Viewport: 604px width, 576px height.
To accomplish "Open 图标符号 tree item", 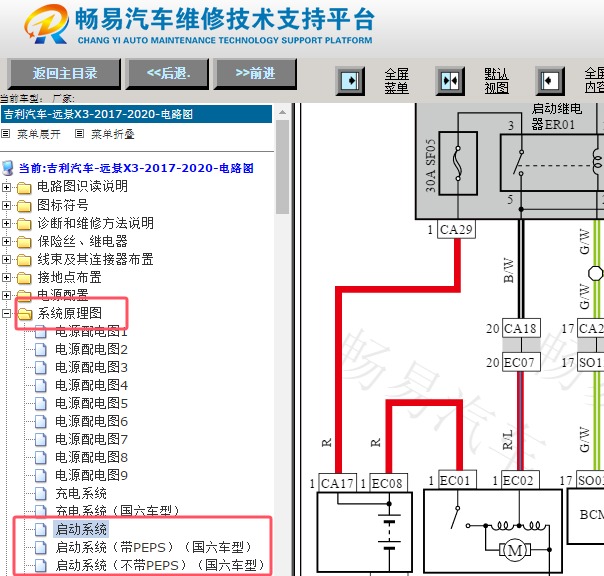I will coord(63,205).
